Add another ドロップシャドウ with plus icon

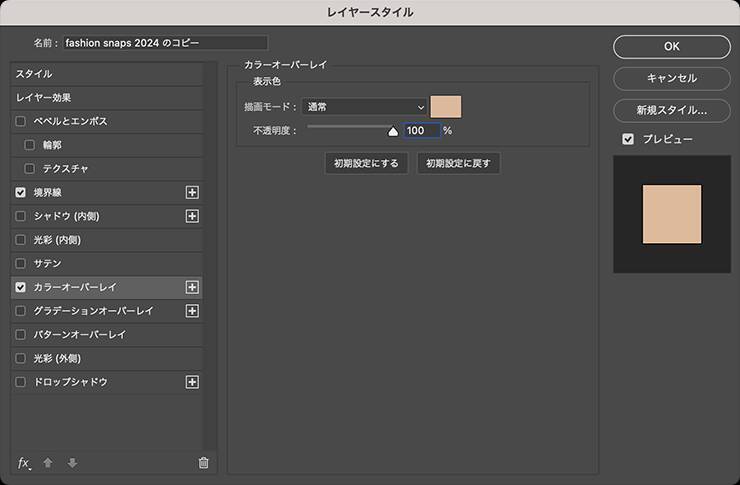[x=193, y=382]
